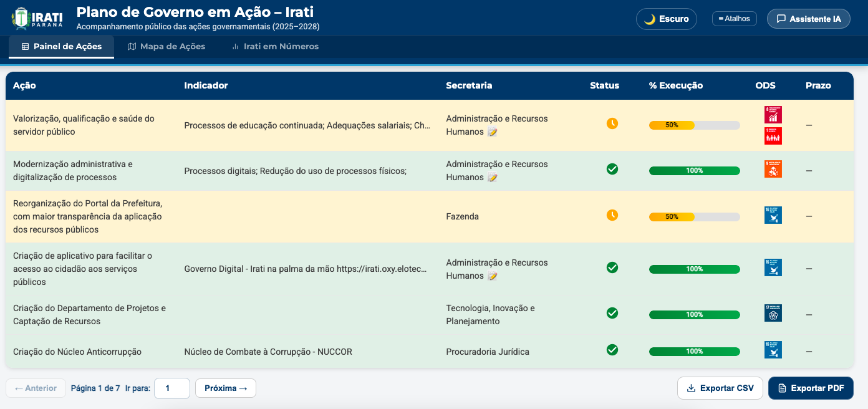
Task: Click the Ir para page number field
Action: (x=171, y=388)
